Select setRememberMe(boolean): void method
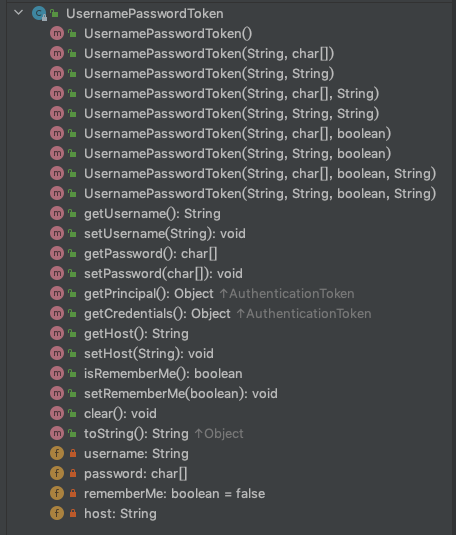The height and width of the screenshot is (535, 456). tap(181, 393)
